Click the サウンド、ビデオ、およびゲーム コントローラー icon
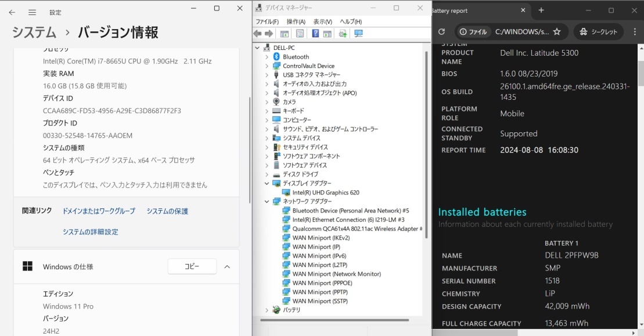 click(276, 129)
